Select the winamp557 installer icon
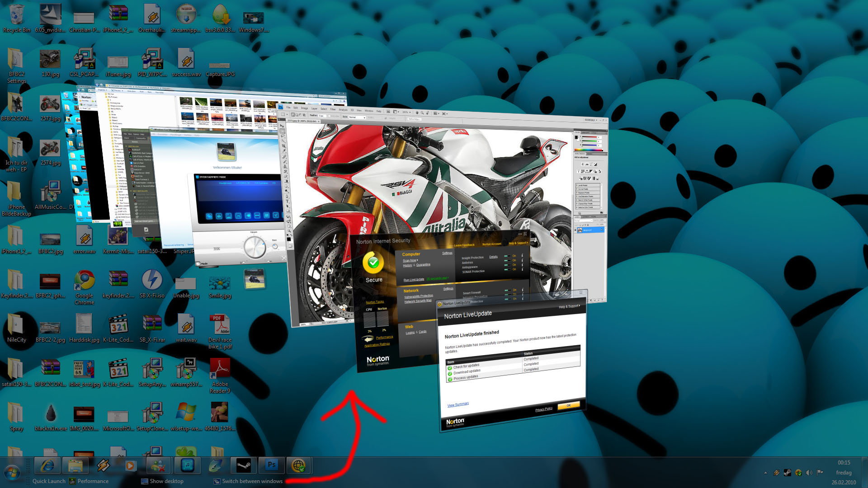 (186, 373)
